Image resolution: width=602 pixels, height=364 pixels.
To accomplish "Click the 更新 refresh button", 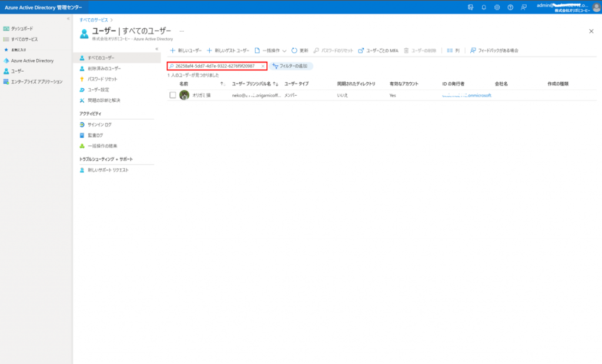I will point(300,51).
